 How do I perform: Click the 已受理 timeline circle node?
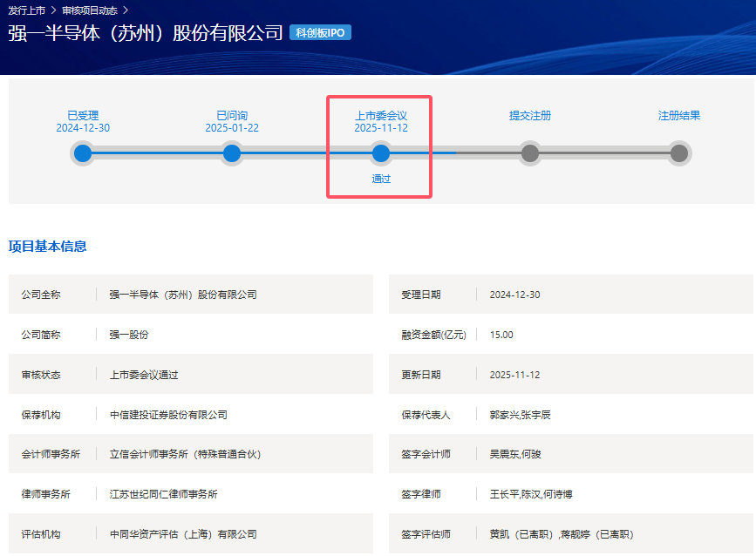(83, 154)
